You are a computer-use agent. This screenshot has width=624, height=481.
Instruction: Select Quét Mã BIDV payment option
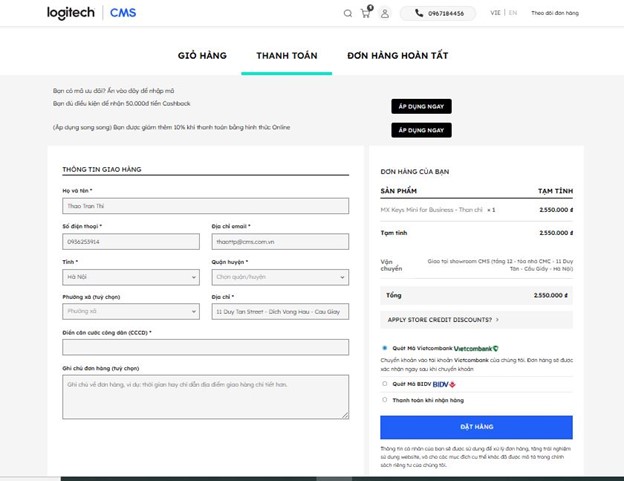(x=386, y=384)
